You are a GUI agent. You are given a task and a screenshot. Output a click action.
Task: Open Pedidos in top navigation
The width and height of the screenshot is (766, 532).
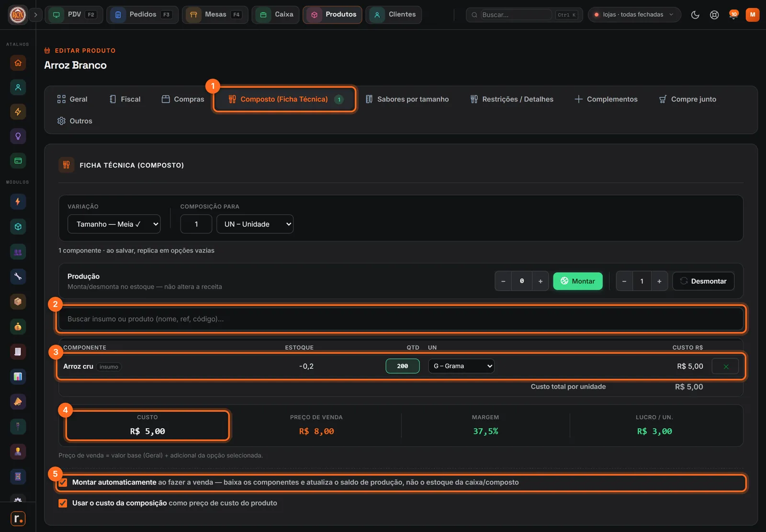coord(142,15)
